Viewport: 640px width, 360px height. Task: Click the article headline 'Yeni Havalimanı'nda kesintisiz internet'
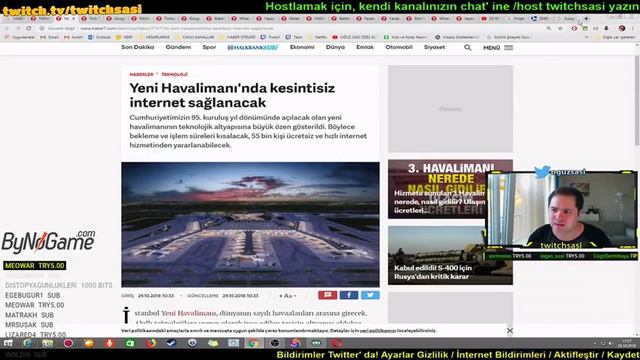click(232, 95)
